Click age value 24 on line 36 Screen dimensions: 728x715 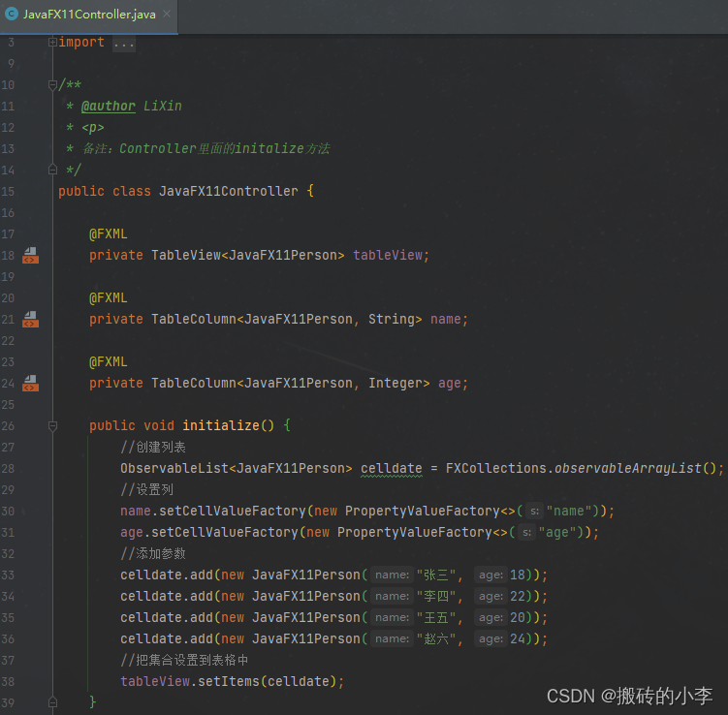(518, 639)
